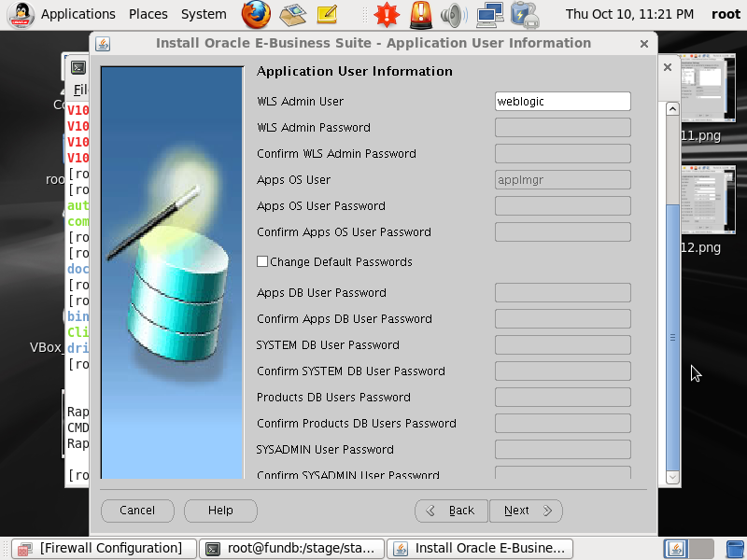
Task: Open the volume speaker control
Action: [454, 15]
